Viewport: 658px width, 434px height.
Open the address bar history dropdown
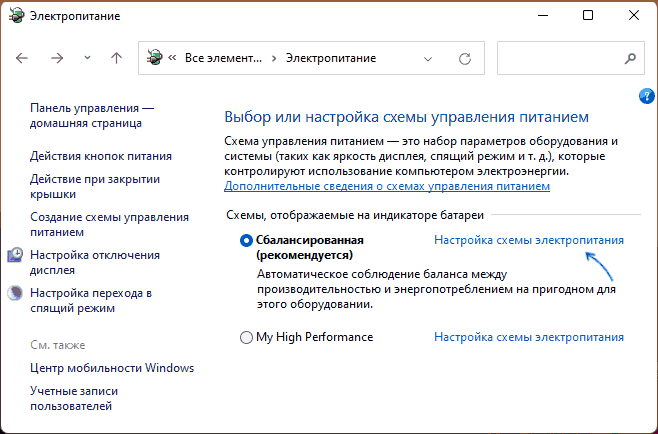tap(428, 59)
